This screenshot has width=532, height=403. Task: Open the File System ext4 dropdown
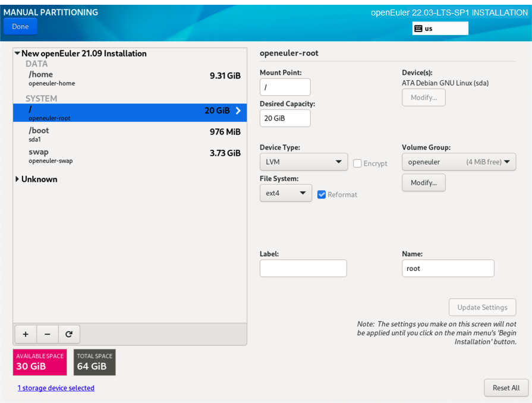pyautogui.click(x=286, y=193)
